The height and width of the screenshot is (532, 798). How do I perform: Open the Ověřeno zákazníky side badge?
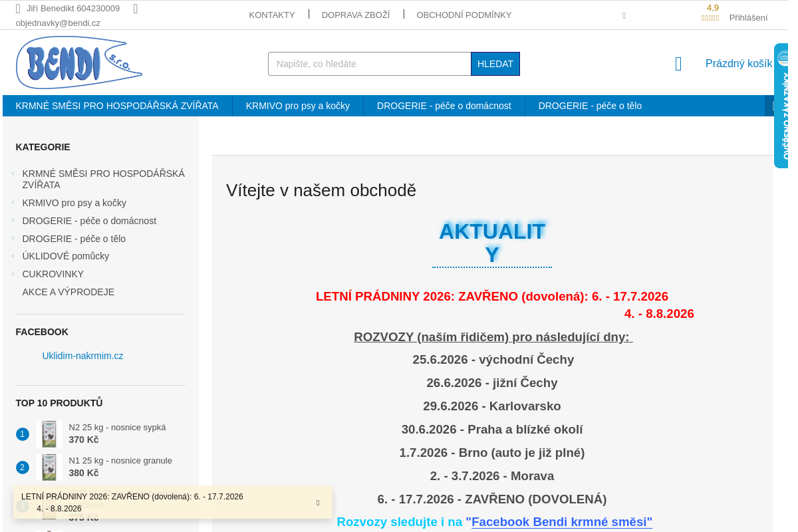[781, 106]
